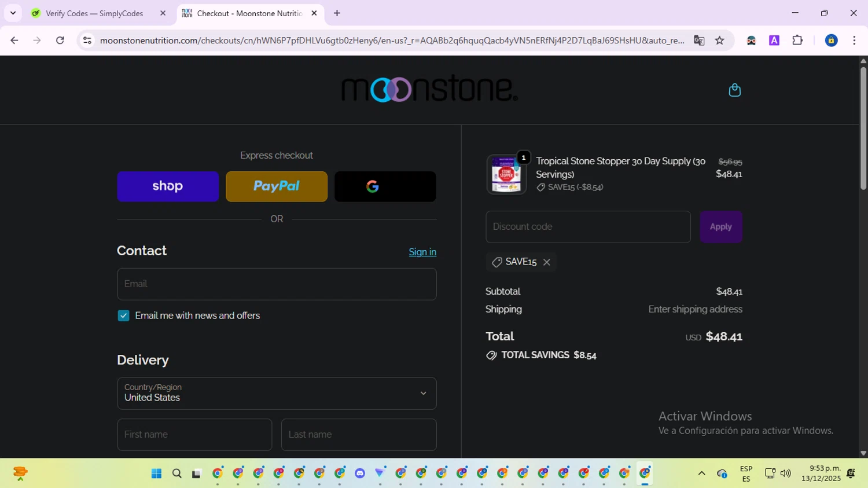
Task: Go back to previous page
Action: [14, 41]
